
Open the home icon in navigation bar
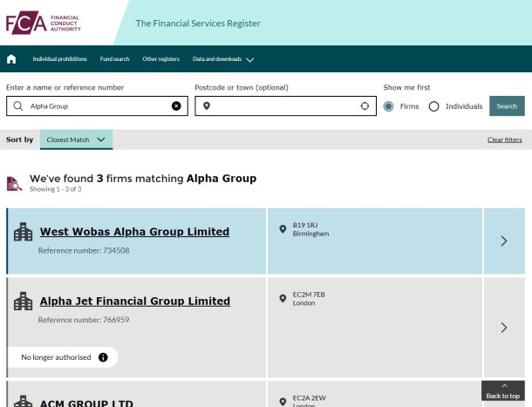coord(11,59)
